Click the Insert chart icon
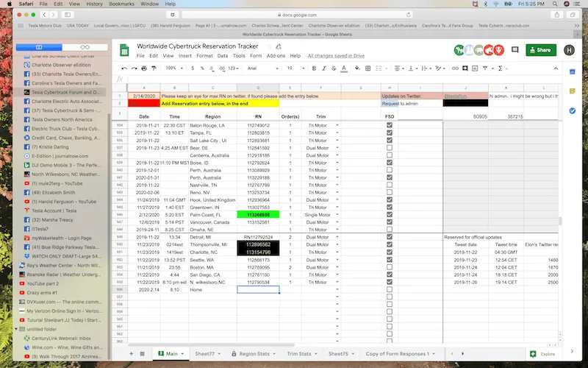 click(x=475, y=68)
